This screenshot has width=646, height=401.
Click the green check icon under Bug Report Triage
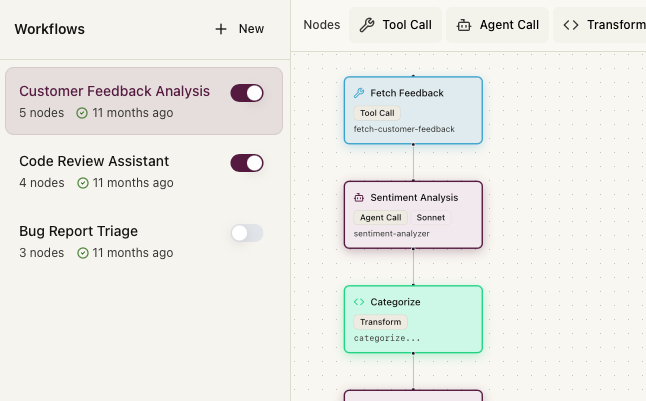point(82,253)
